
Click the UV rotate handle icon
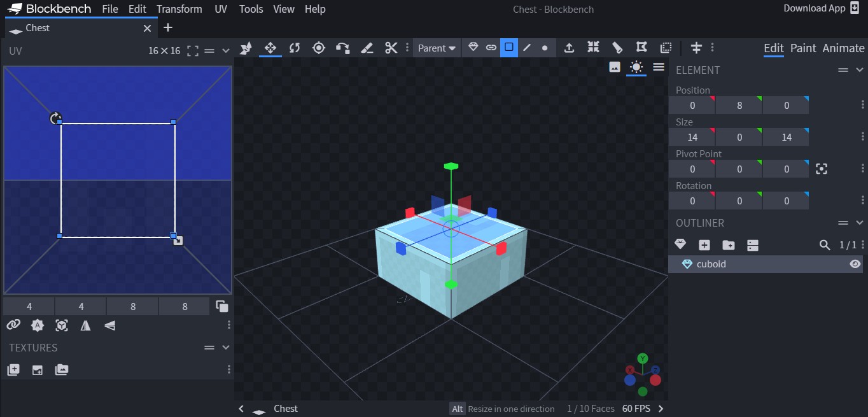tap(56, 118)
